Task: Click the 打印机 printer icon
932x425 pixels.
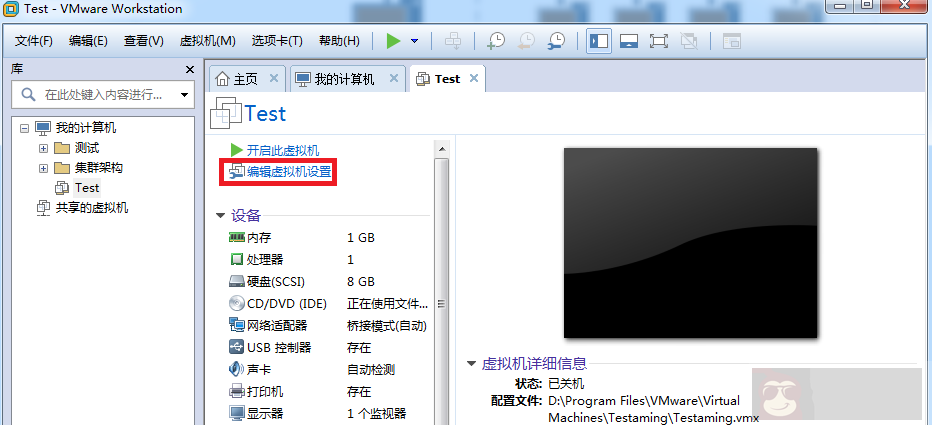Action: click(x=237, y=391)
